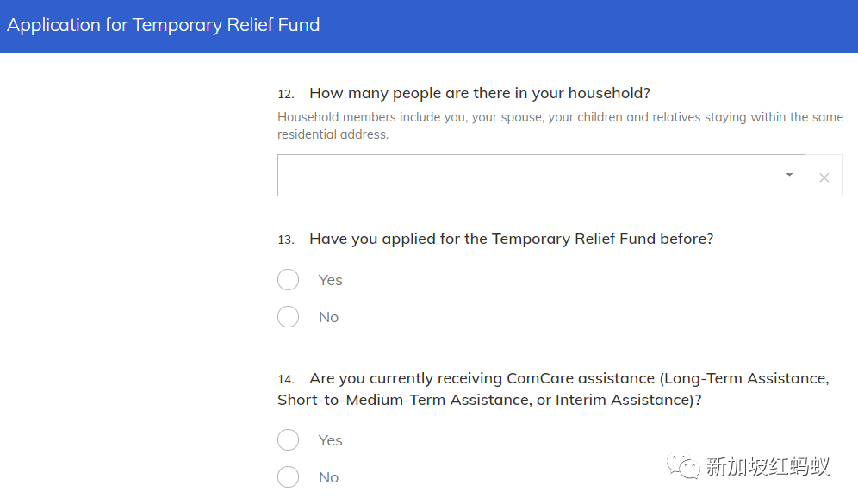Choose No radio for receiving ComCare assistance
Viewport: 858px width, 504px height.
click(x=288, y=477)
